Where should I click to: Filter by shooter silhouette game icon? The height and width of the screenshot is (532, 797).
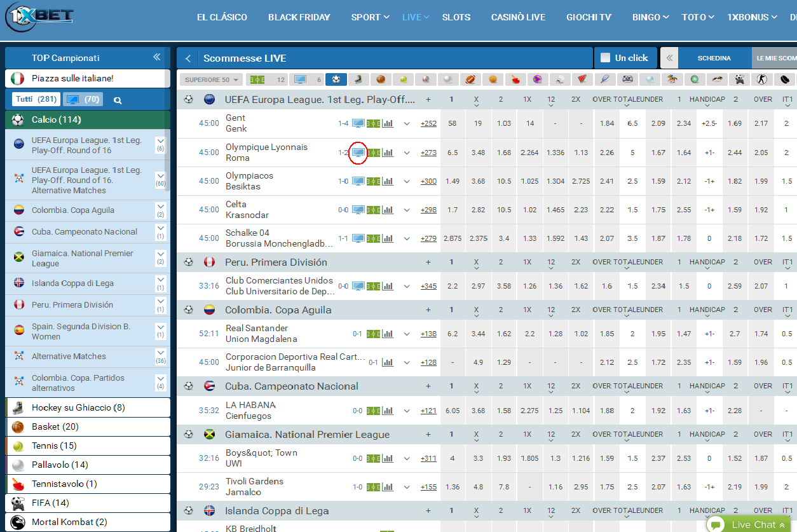[x=761, y=79]
